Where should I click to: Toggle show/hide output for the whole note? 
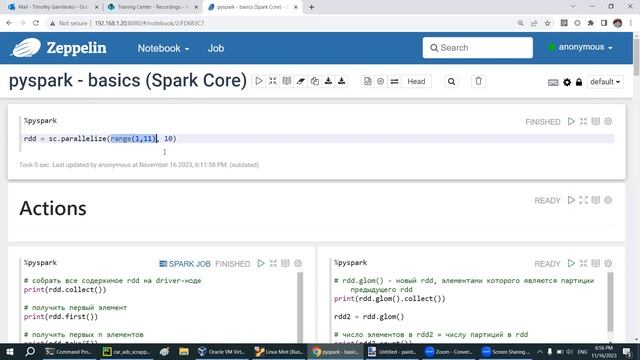(x=287, y=81)
